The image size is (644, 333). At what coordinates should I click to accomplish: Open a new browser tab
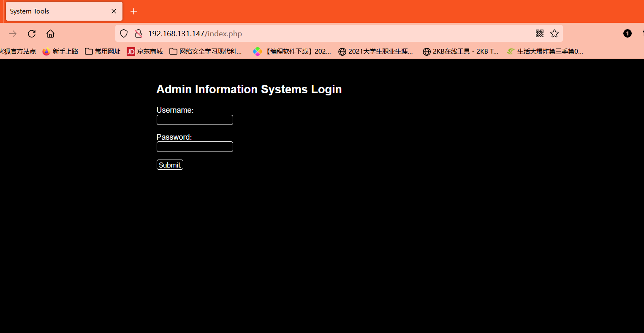(x=134, y=11)
